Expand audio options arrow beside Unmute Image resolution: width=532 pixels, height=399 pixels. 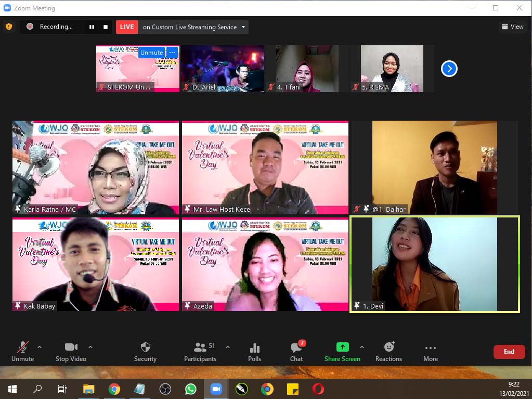coord(40,347)
